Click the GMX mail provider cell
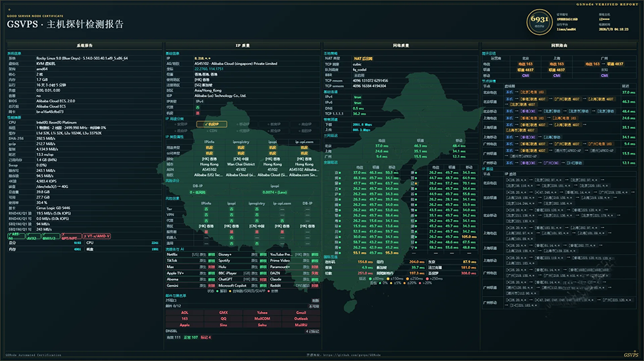The image size is (644, 361). (223, 313)
